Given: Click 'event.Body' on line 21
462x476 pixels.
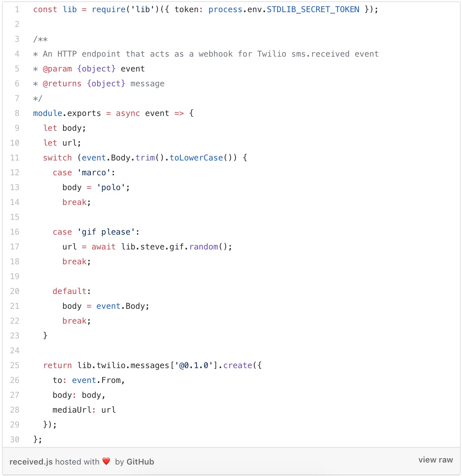Looking at the screenshot, I should click(x=121, y=306).
